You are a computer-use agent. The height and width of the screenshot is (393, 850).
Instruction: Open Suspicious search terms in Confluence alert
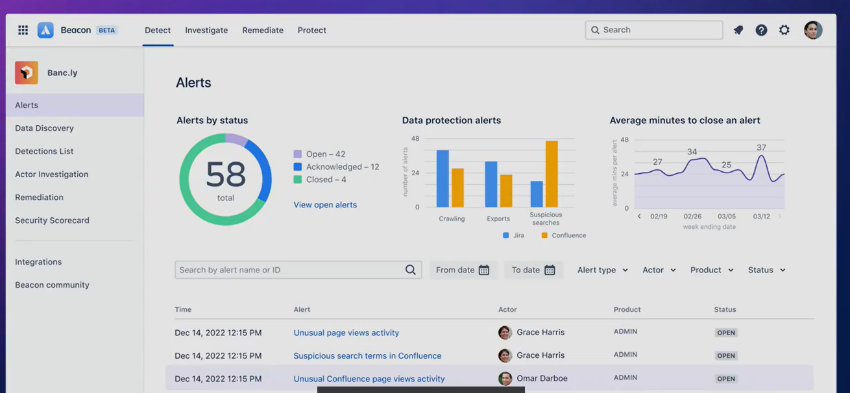pyautogui.click(x=368, y=356)
